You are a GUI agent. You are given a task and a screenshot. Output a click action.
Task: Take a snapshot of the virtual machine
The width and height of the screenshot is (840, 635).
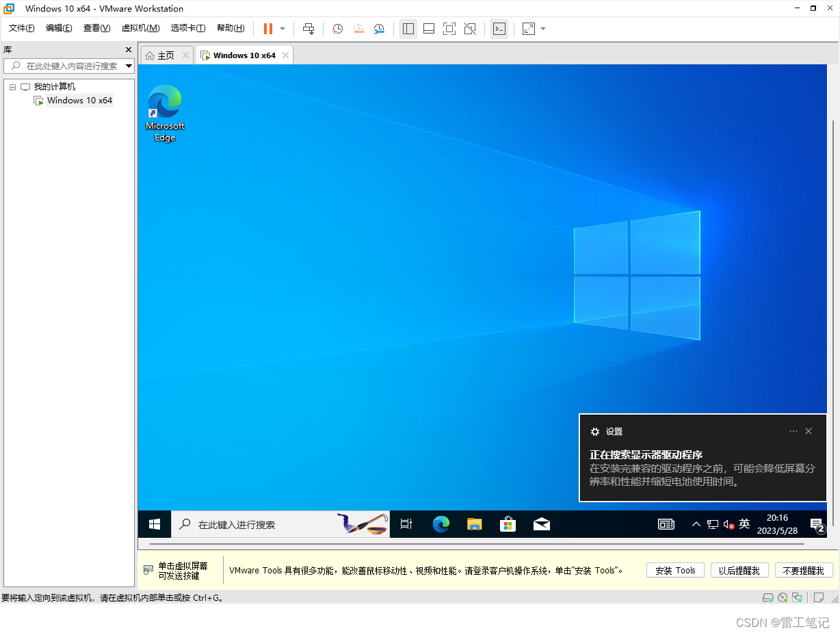pos(337,29)
